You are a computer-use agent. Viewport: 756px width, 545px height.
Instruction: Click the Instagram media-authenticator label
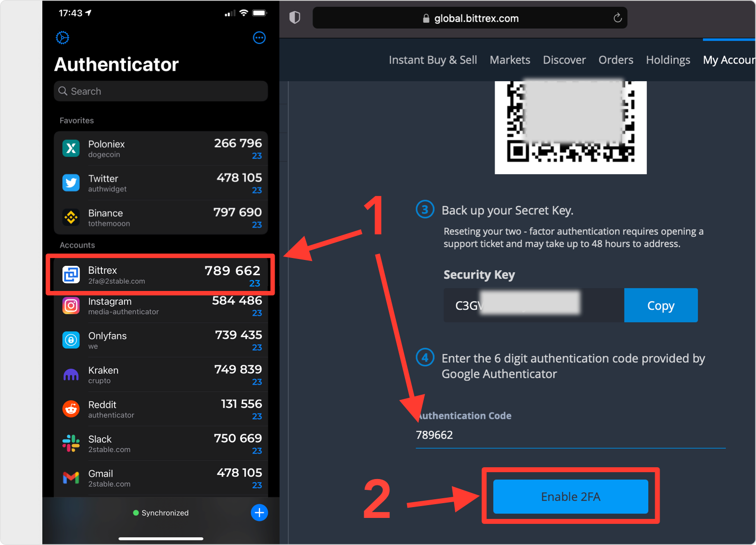pyautogui.click(x=124, y=312)
